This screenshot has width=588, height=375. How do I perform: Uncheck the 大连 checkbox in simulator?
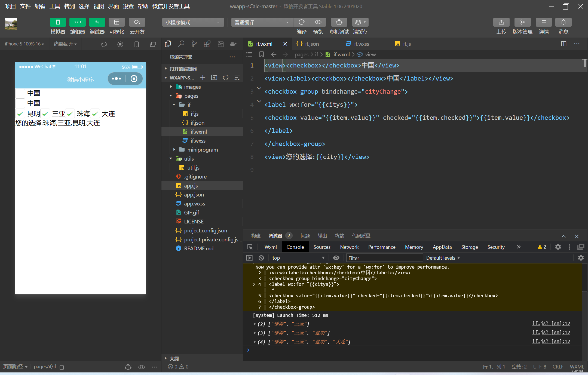[95, 113]
